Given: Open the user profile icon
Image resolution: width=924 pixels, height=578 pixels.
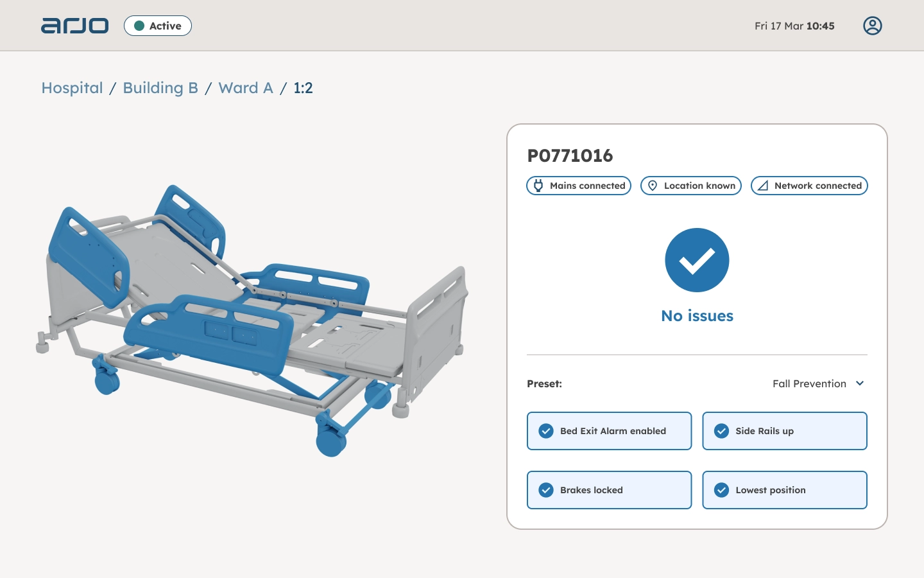Looking at the screenshot, I should coord(872,26).
